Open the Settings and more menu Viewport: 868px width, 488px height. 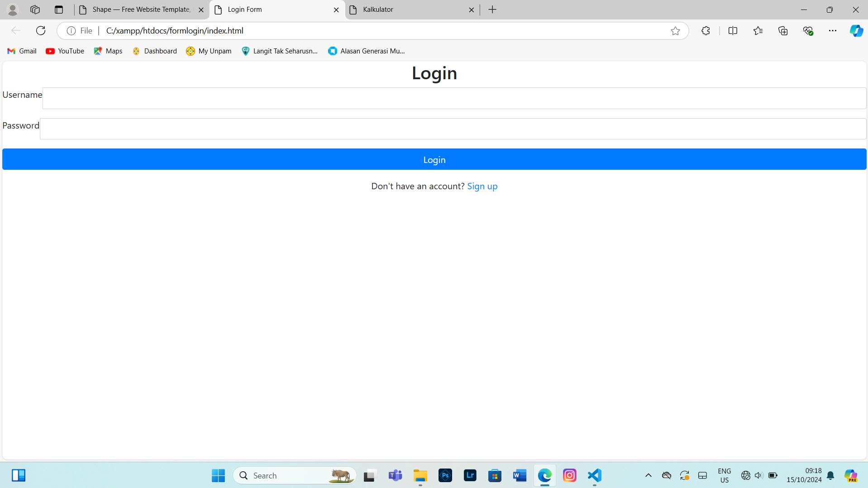pos(834,30)
